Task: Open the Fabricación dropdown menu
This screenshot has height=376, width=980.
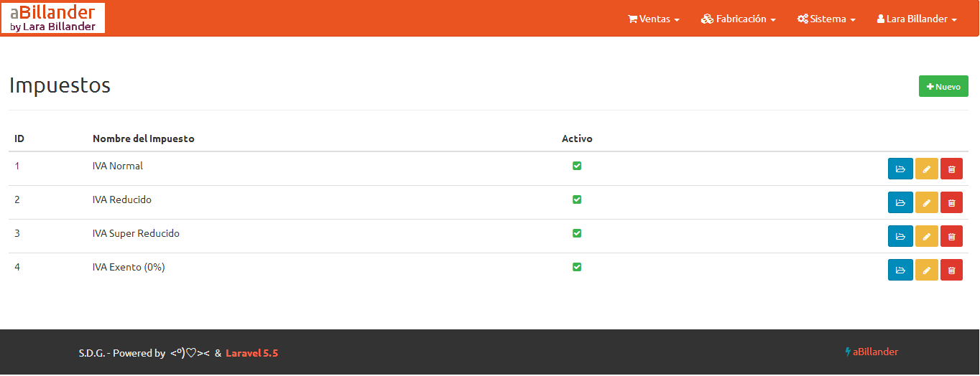Action: (x=739, y=19)
